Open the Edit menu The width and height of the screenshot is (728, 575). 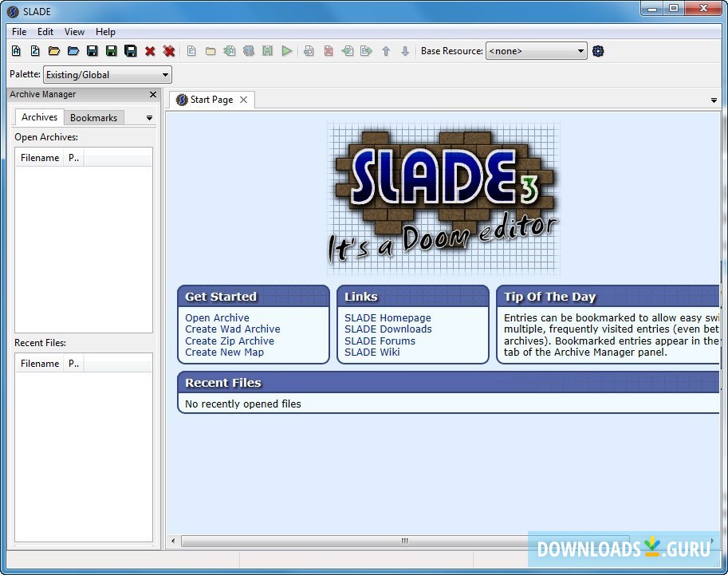tap(45, 32)
